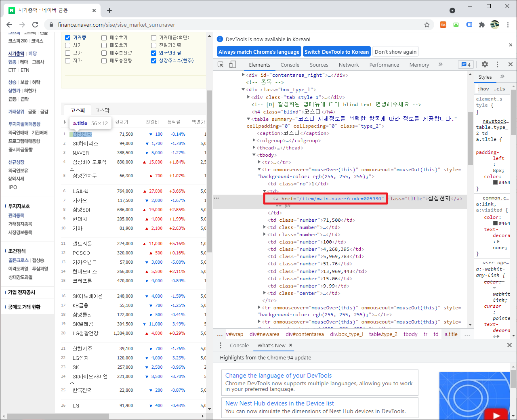Expand the thead node

(x=254, y=148)
